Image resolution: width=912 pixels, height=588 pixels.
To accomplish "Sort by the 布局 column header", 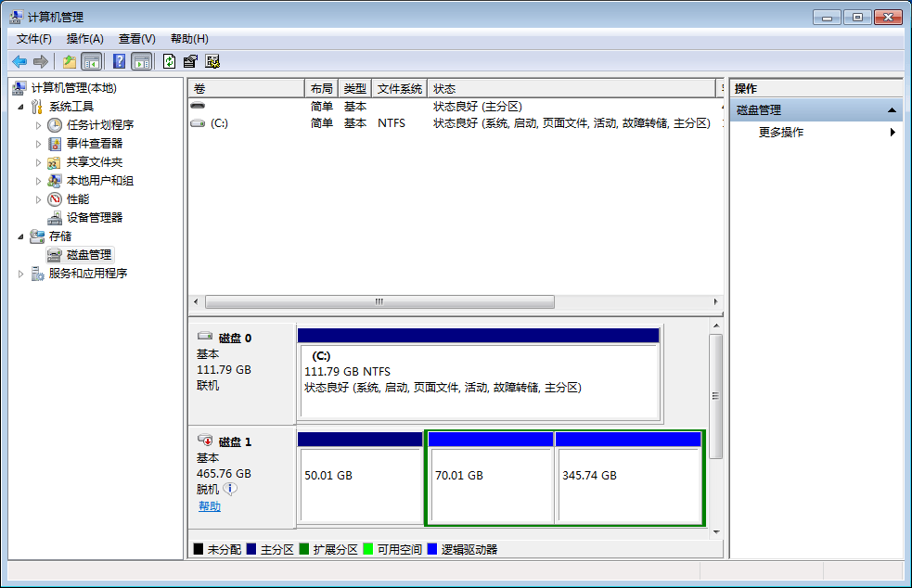I will coord(322,88).
